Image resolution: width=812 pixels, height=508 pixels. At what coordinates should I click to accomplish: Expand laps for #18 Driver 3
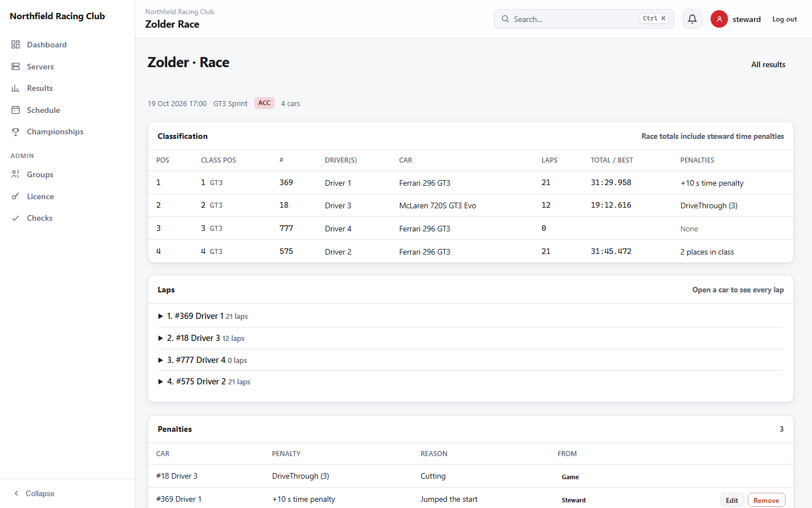click(x=471, y=338)
